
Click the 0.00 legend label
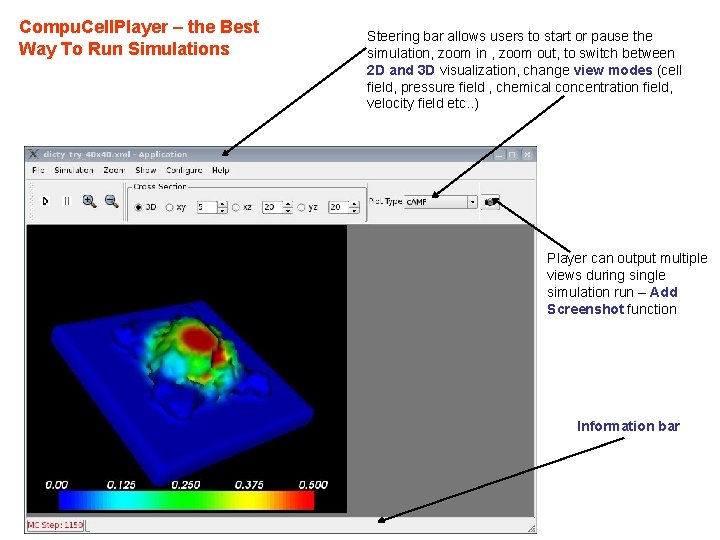(x=56, y=485)
